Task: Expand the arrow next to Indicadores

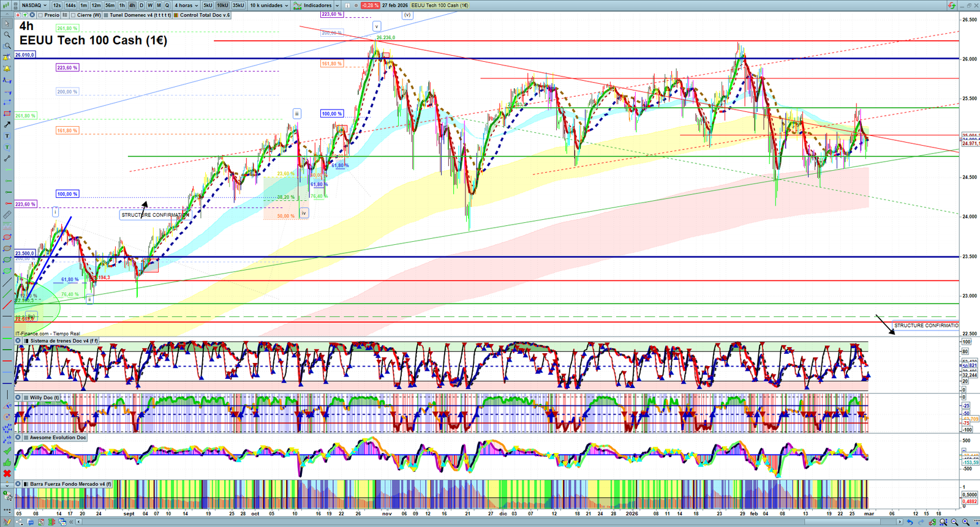Action: point(337,6)
